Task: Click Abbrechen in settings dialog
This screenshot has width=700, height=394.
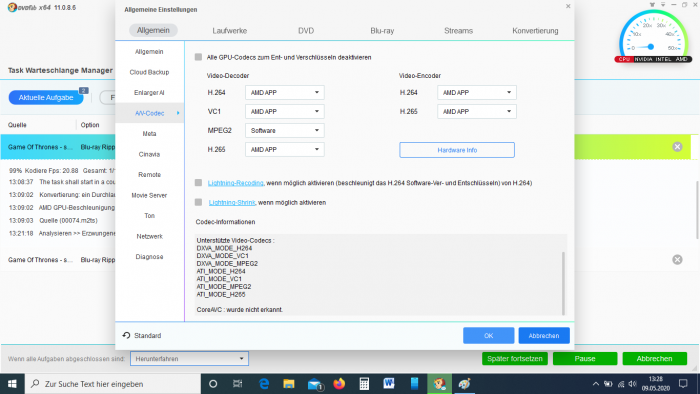Action: coord(544,336)
